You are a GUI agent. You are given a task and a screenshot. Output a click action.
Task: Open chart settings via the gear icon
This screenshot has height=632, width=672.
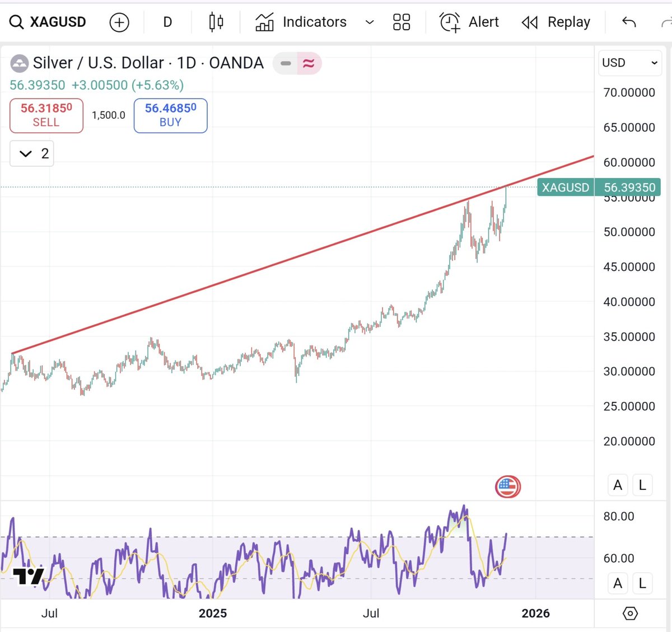631,614
